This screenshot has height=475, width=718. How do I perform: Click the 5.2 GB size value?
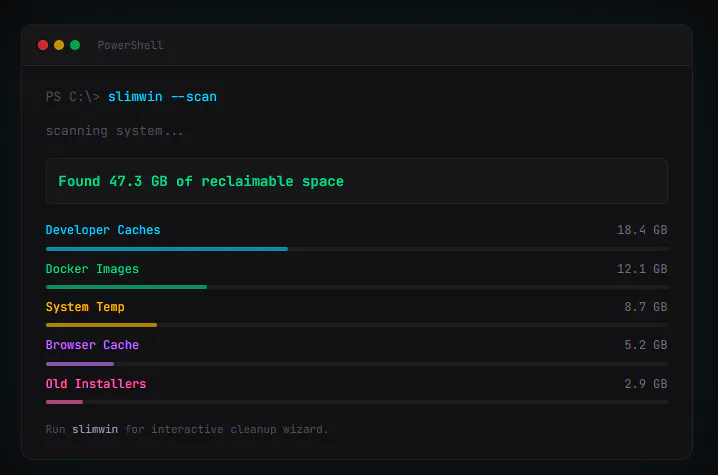coord(646,345)
